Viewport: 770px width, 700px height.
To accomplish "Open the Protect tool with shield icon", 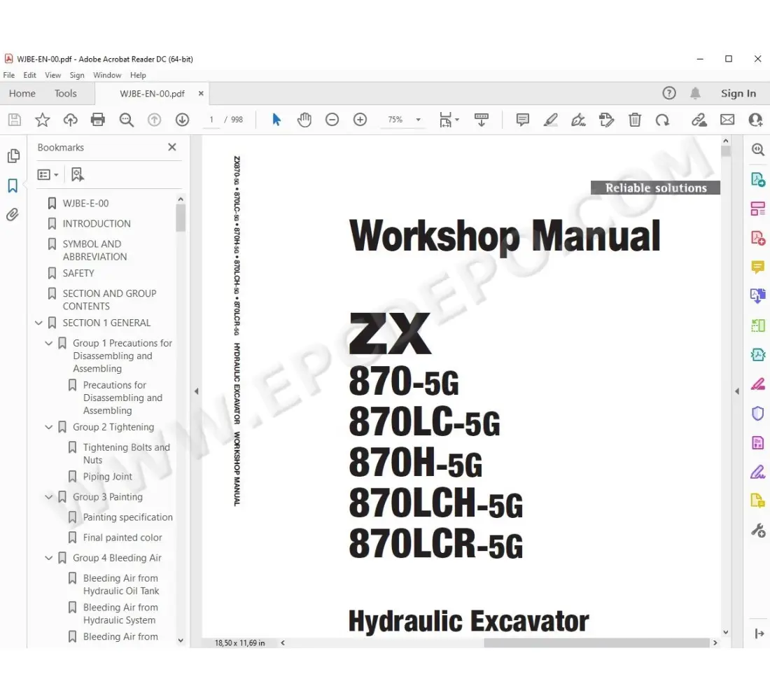I will (x=757, y=413).
